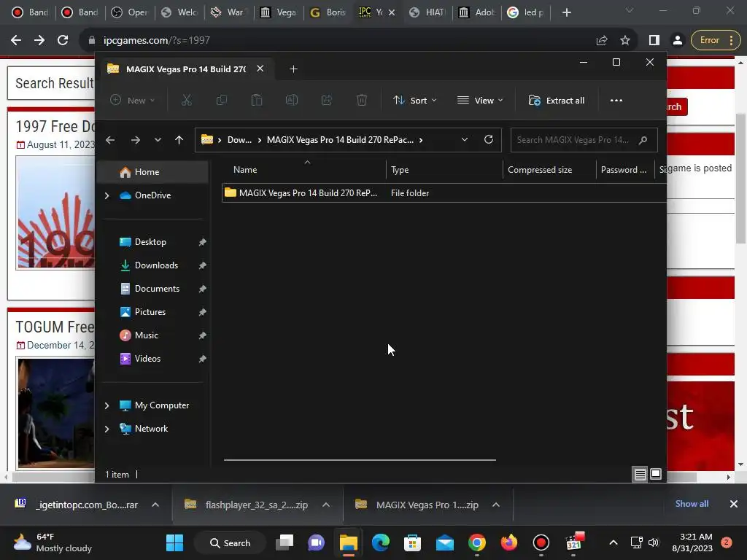
Task: Show hidden system tray icons chevron
Action: point(613,542)
